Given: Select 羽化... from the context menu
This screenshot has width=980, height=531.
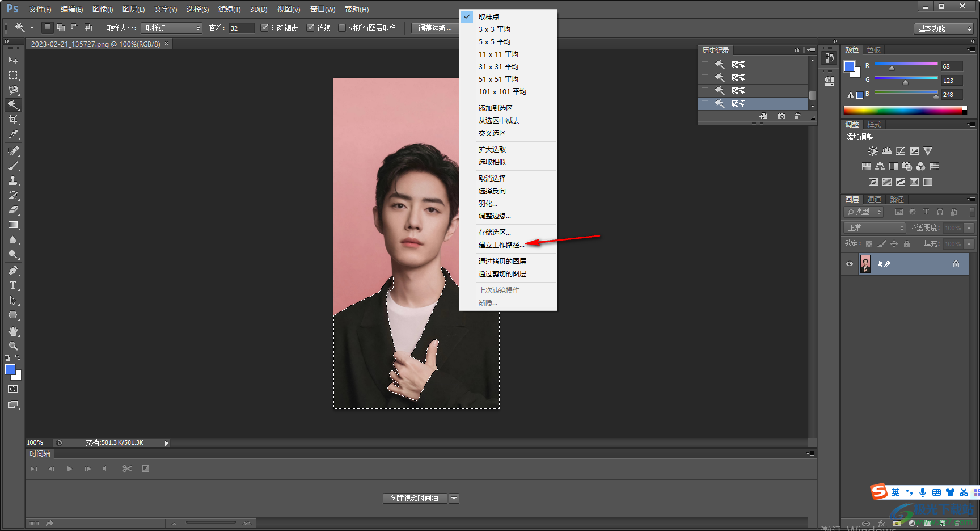Looking at the screenshot, I should click(x=488, y=204).
